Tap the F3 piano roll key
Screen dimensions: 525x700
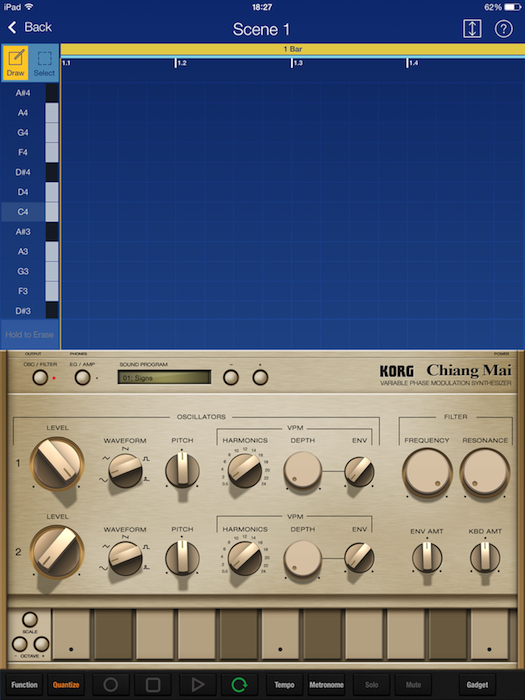pyautogui.click(x=29, y=291)
